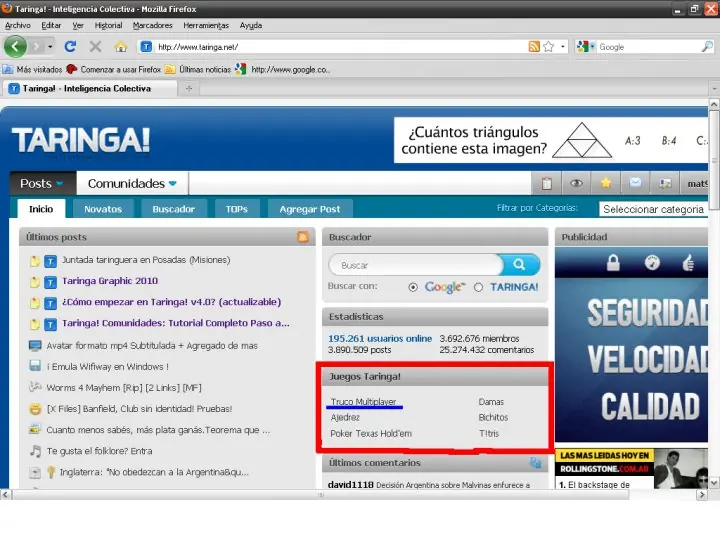720x540 pixels.
Task: Open the Más visitados bookmark folder
Action: click(x=32, y=69)
